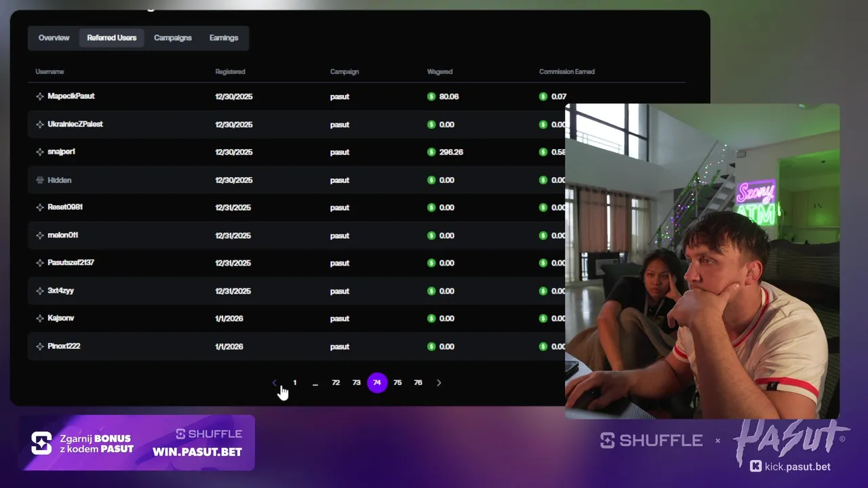Screen dimensions: 868x488
Task: Click the wagered coin icon in the Hidden row
Action: click(431, 180)
